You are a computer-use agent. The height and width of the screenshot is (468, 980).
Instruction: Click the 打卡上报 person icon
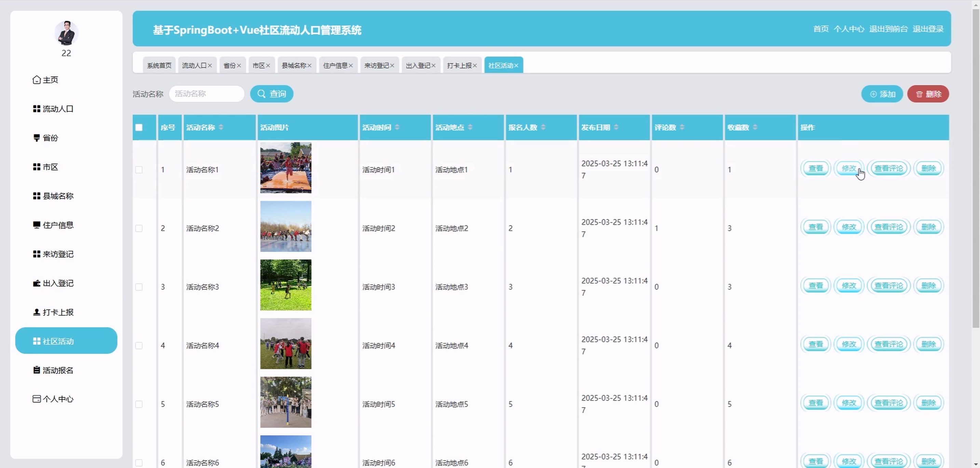tap(37, 312)
